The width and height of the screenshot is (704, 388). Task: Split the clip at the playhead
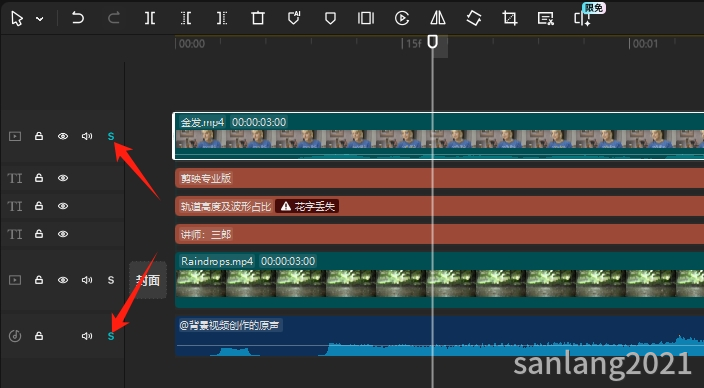coord(150,18)
